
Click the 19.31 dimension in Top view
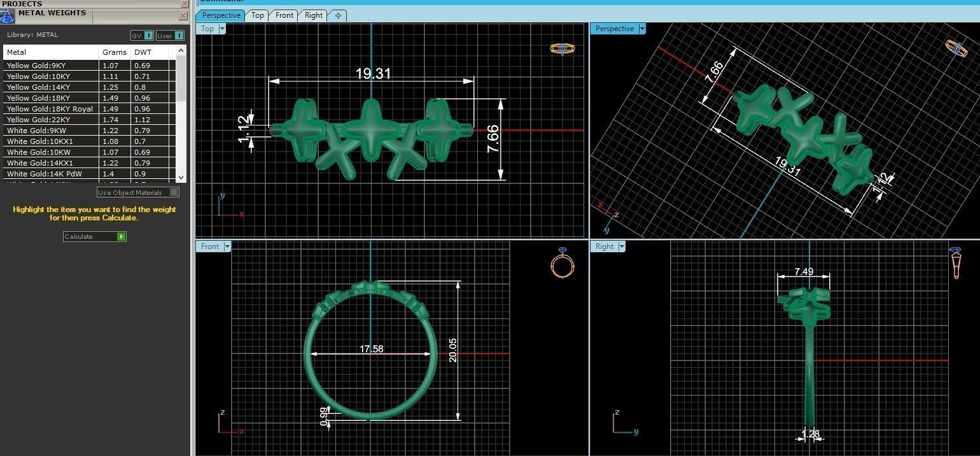pos(373,74)
